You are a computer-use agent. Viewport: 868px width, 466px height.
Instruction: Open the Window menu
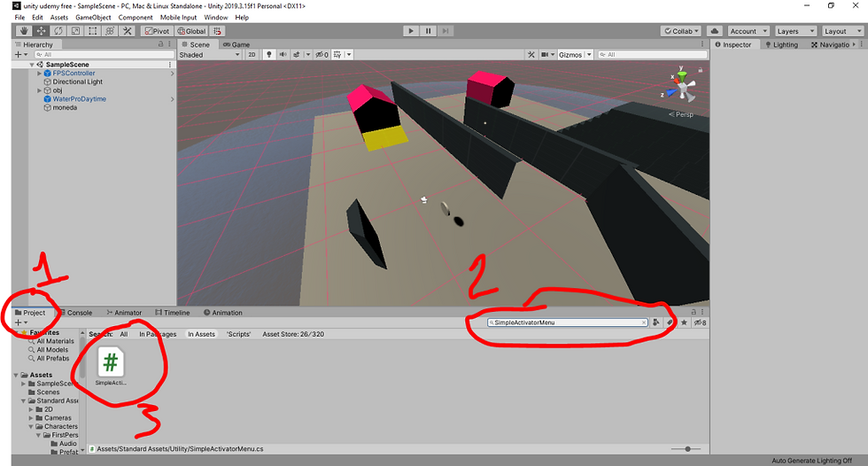coord(216,17)
